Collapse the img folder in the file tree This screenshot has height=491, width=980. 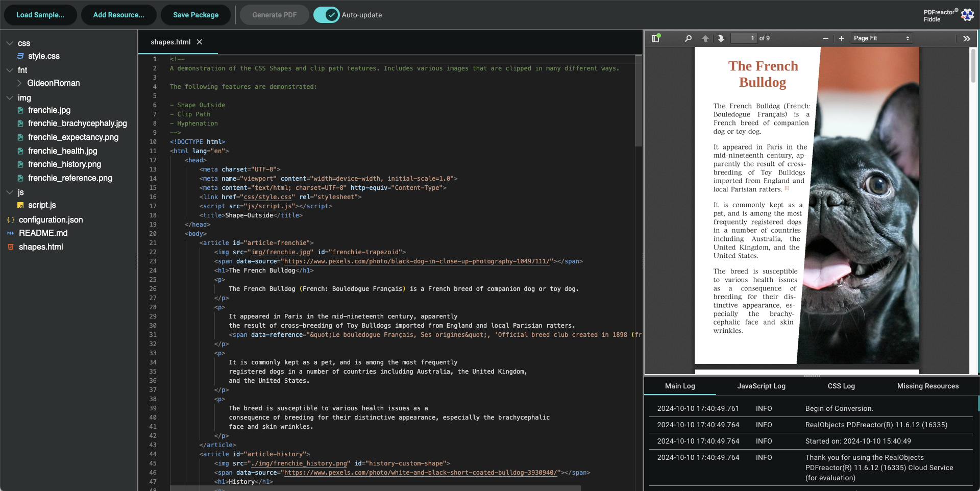[9, 97]
